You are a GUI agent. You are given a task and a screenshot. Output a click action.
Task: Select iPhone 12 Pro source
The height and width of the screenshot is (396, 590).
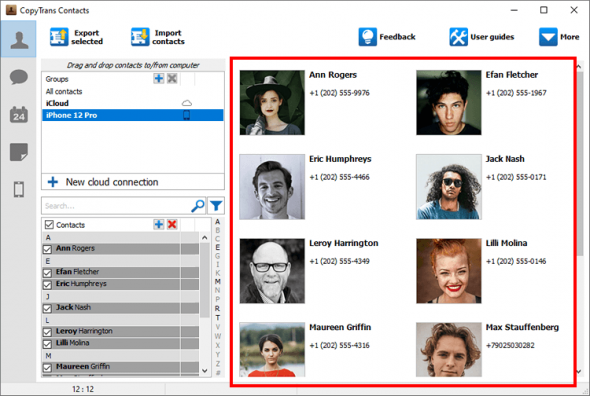coord(132,115)
